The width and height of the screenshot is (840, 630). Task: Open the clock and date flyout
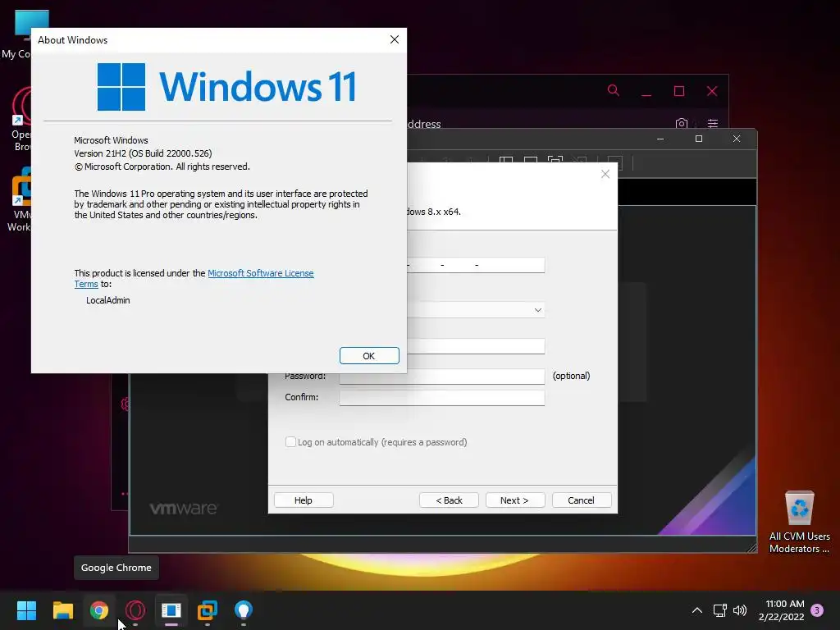(x=782, y=610)
